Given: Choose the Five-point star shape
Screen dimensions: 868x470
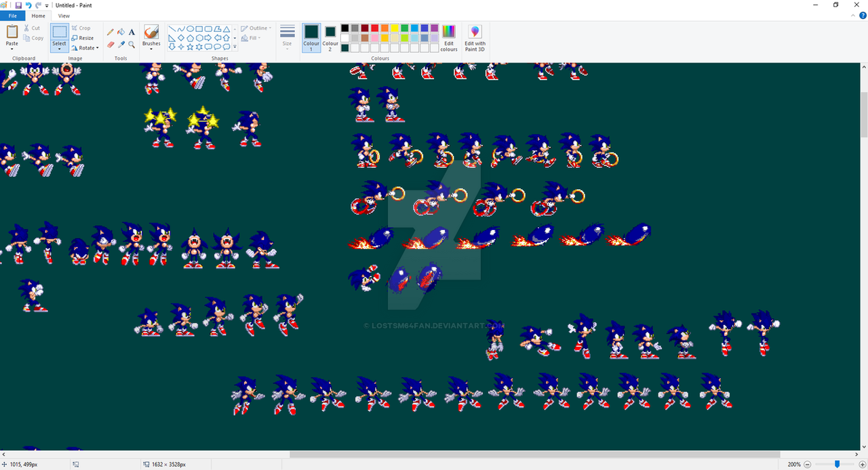Looking at the screenshot, I should [191, 47].
